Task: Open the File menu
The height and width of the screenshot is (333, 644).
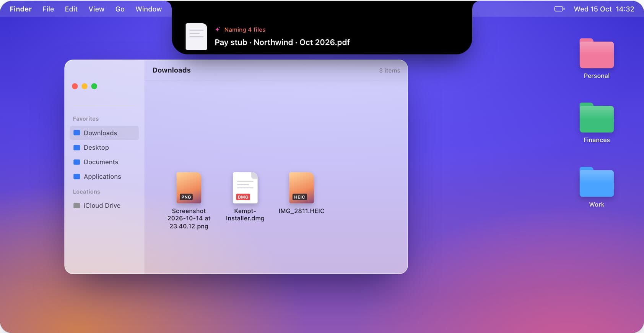Action: 48,9
